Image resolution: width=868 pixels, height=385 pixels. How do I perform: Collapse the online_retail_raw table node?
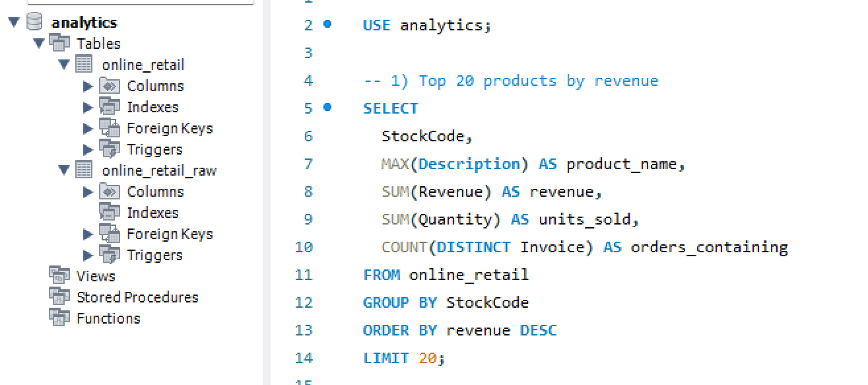(x=63, y=170)
